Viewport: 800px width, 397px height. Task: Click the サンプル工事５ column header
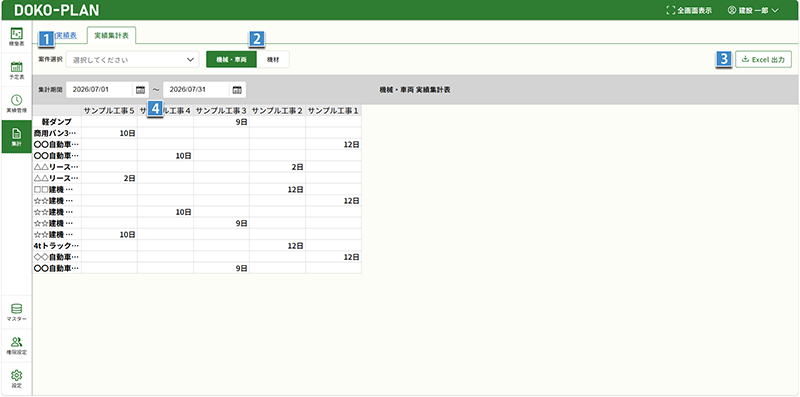109,111
